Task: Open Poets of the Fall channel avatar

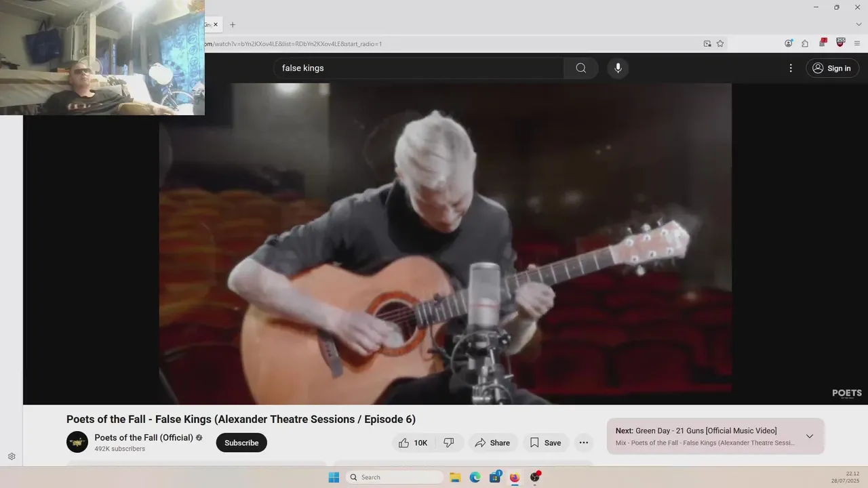Action: (77, 442)
